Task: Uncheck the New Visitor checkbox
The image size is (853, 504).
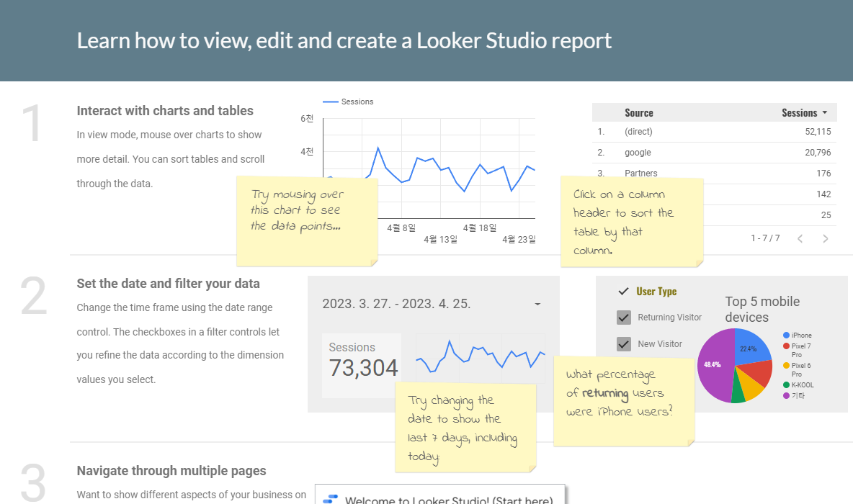Action: 624,344
